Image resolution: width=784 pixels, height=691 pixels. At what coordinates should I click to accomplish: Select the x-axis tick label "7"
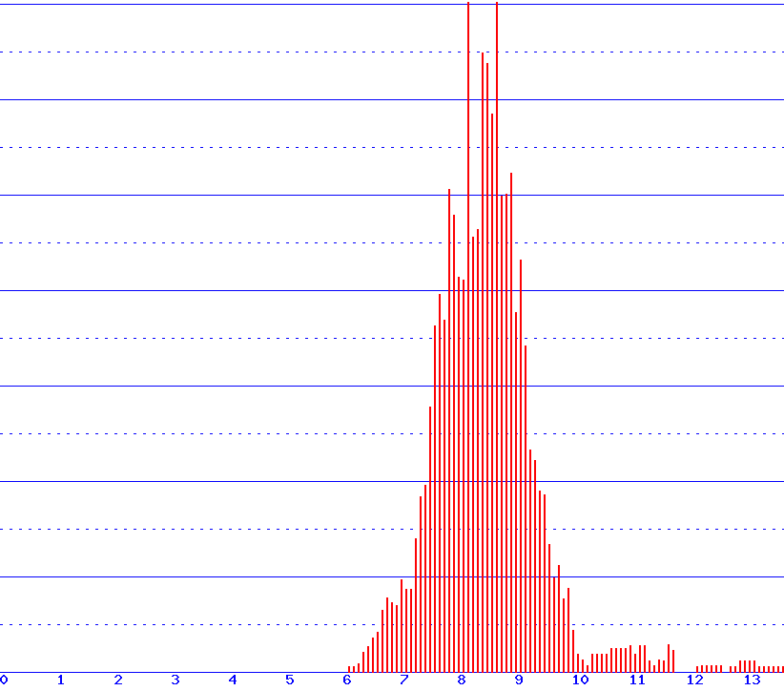[x=404, y=680]
